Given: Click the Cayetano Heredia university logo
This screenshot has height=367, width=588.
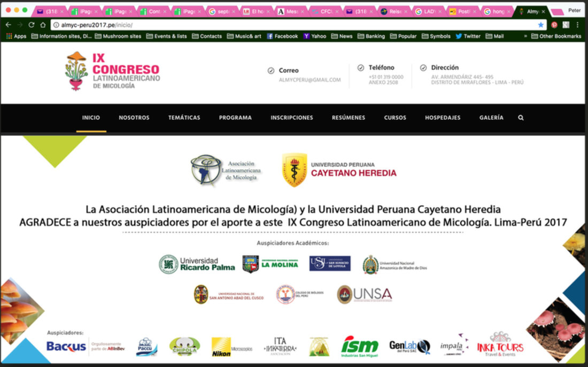Looking at the screenshot, I should pos(339,170).
